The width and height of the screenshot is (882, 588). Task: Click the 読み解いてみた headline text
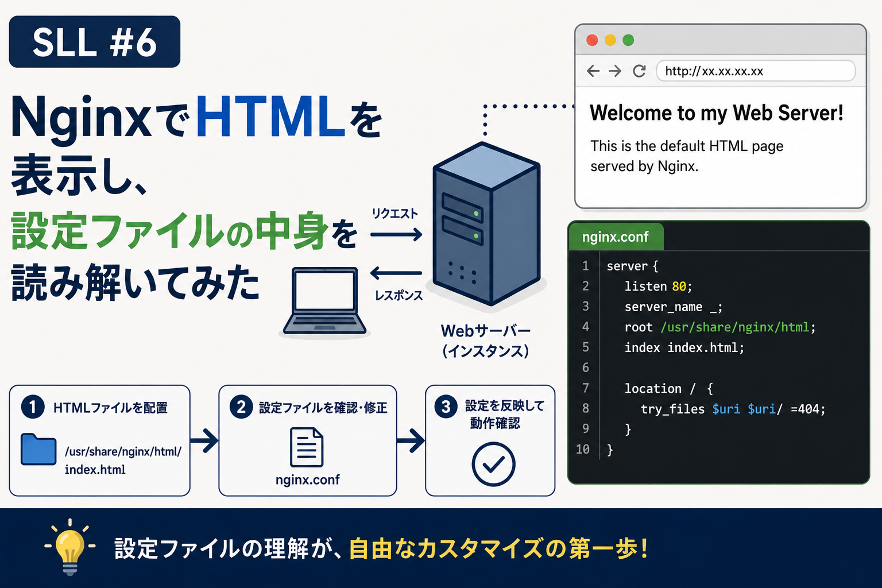(x=136, y=283)
